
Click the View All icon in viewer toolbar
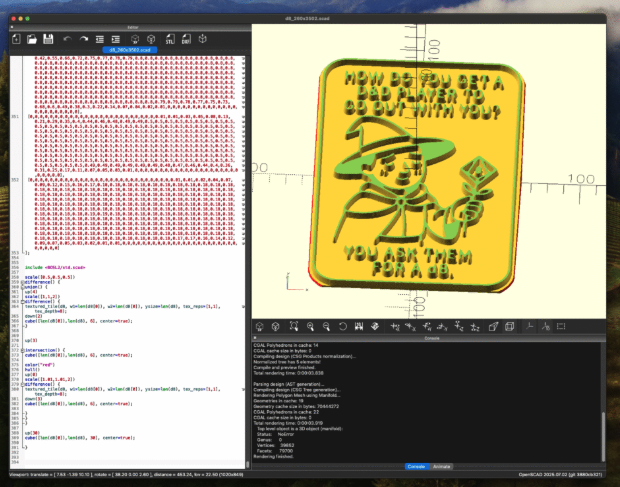click(x=293, y=326)
